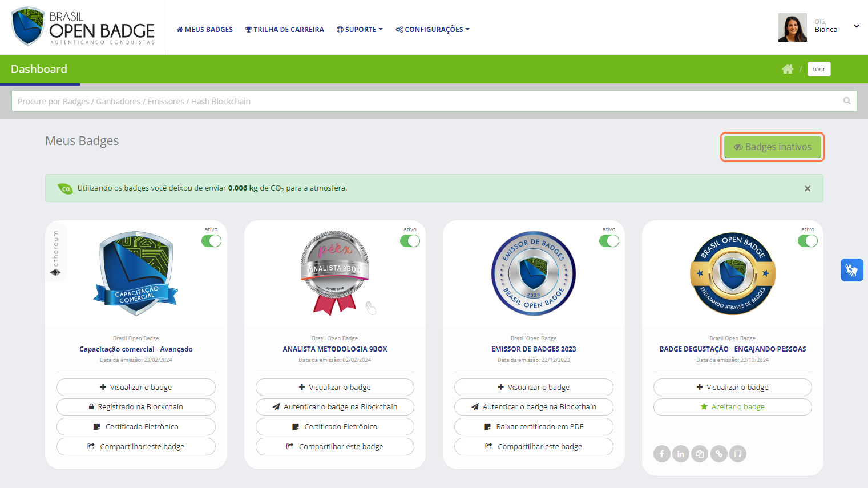Click the link icon on Degustação badge
868x488 pixels.
pyautogui.click(x=719, y=454)
